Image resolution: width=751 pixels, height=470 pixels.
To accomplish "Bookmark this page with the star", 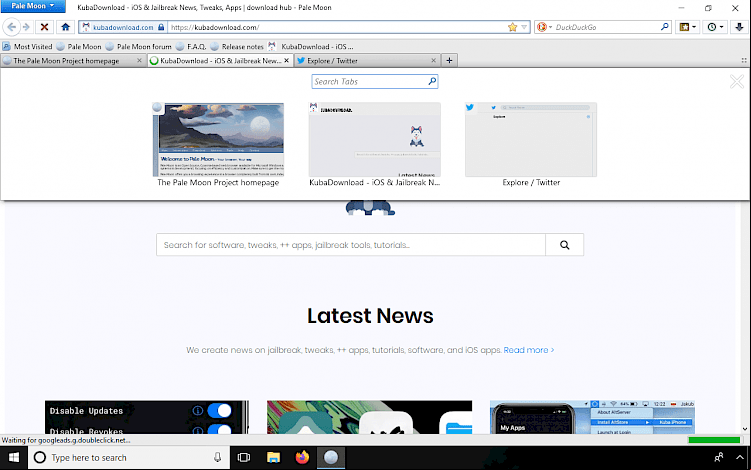I will coord(512,27).
